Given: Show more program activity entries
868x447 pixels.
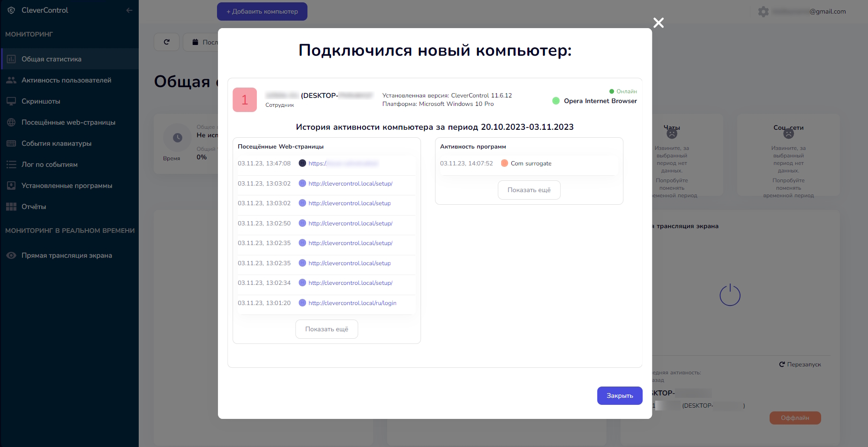Looking at the screenshot, I should click(529, 190).
